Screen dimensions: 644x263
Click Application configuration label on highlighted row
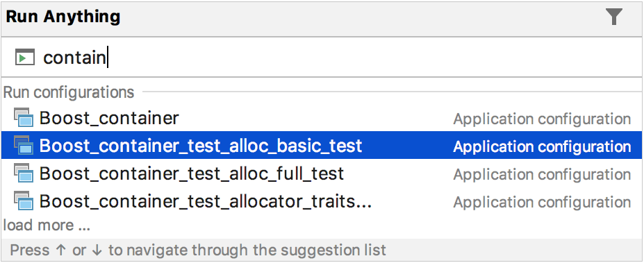click(542, 146)
